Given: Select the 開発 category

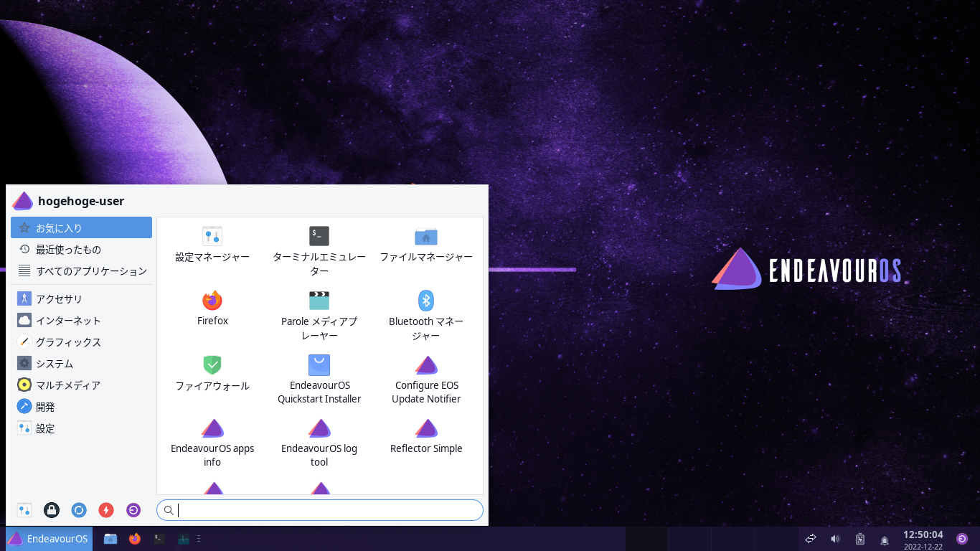Looking at the screenshot, I should [81, 407].
